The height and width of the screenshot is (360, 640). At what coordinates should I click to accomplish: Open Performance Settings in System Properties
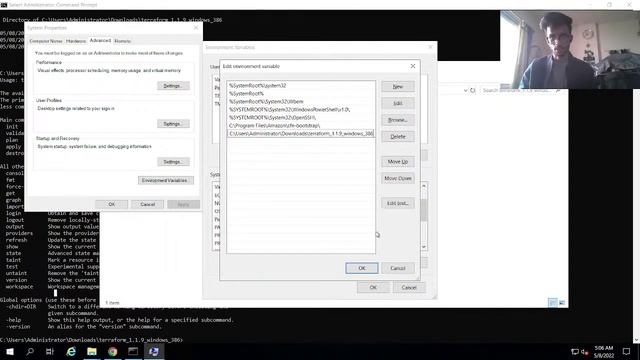(173, 86)
